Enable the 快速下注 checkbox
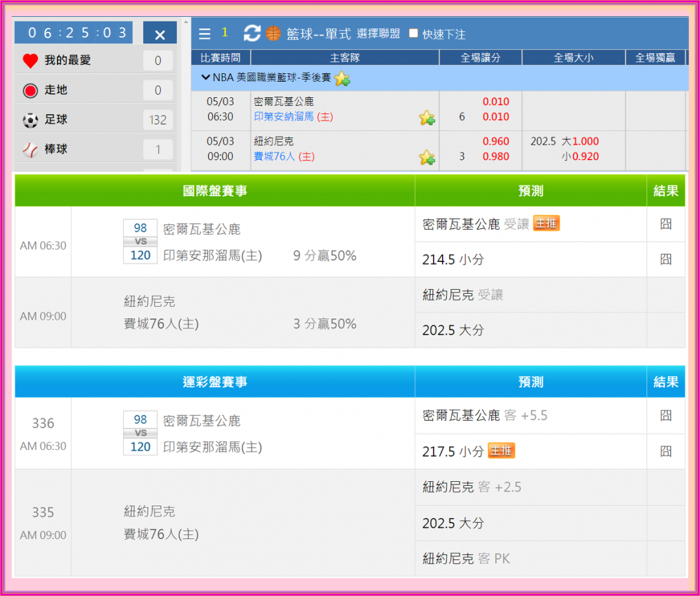700x596 pixels. (414, 33)
